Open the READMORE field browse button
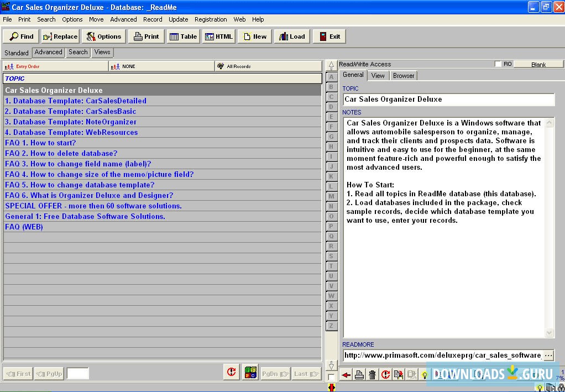565x392 pixels. coord(550,356)
